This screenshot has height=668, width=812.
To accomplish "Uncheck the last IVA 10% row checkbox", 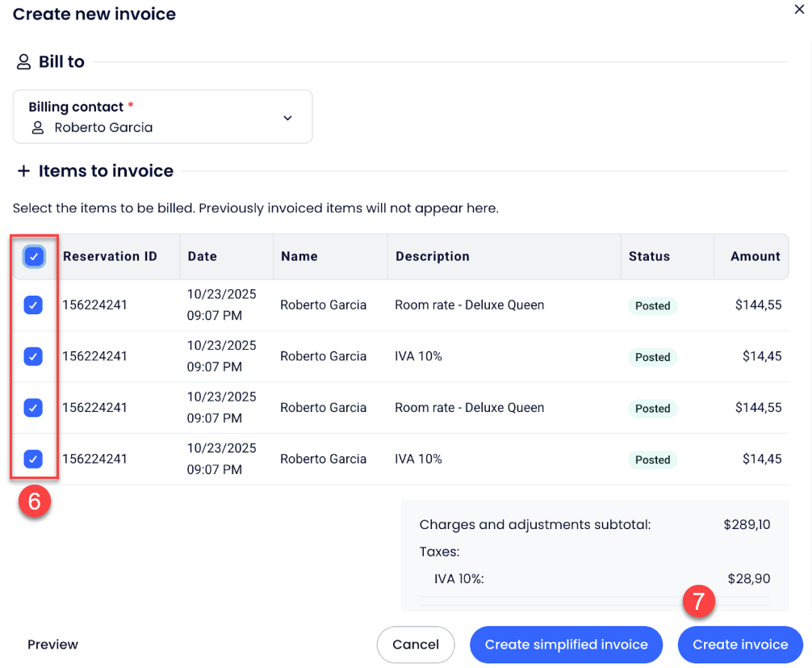I will (33, 459).
